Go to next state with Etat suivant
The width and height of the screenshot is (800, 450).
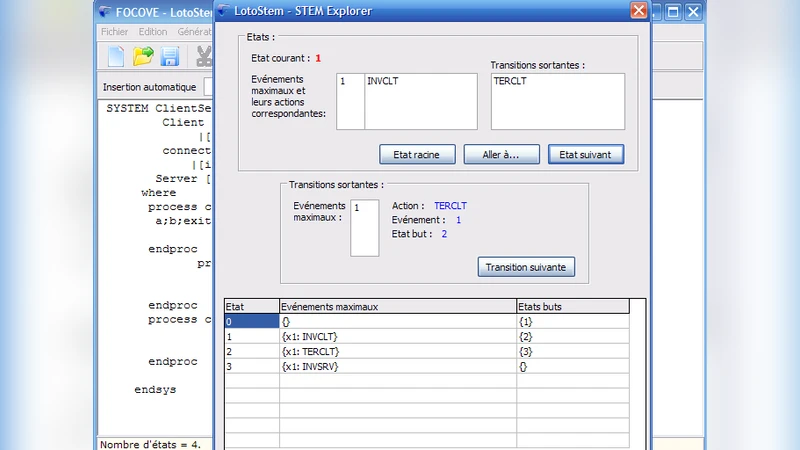[x=586, y=154]
